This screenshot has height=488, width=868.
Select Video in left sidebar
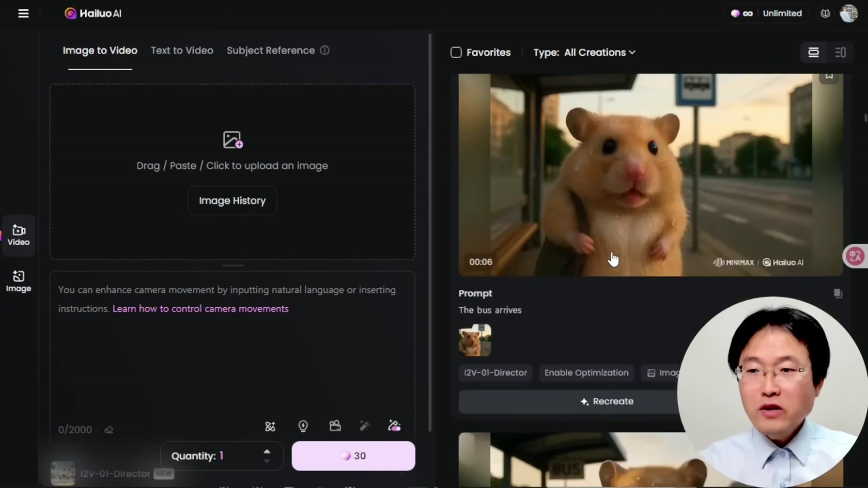[x=18, y=236]
